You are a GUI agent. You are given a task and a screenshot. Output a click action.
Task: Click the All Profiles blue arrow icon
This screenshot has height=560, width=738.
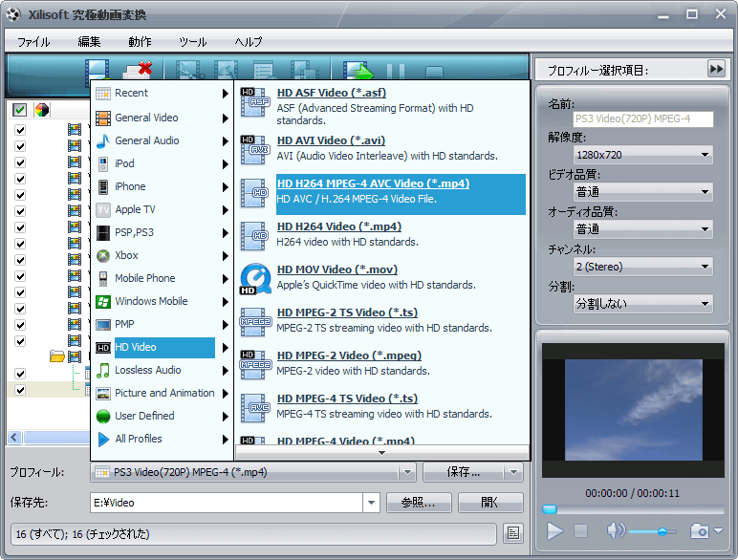coord(103,439)
